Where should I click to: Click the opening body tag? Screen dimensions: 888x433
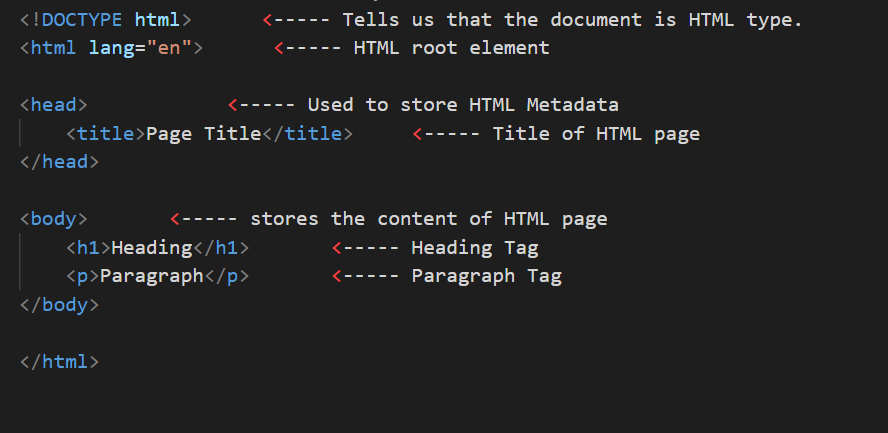coord(54,219)
